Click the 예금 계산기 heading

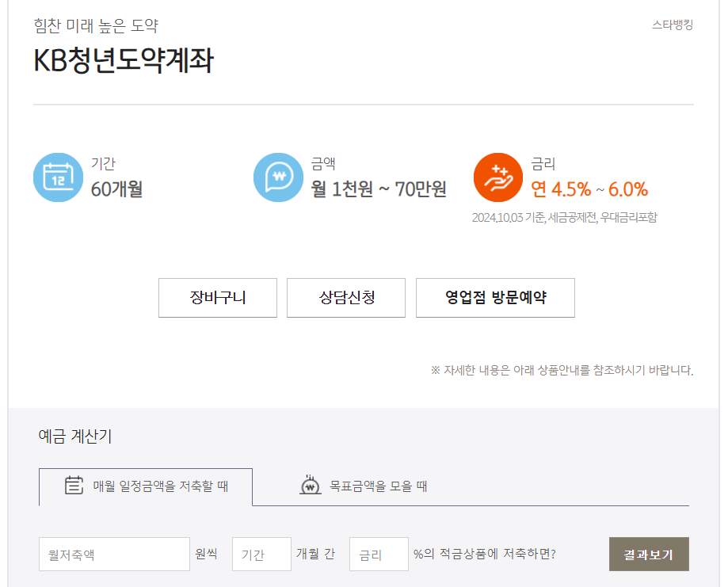75,436
